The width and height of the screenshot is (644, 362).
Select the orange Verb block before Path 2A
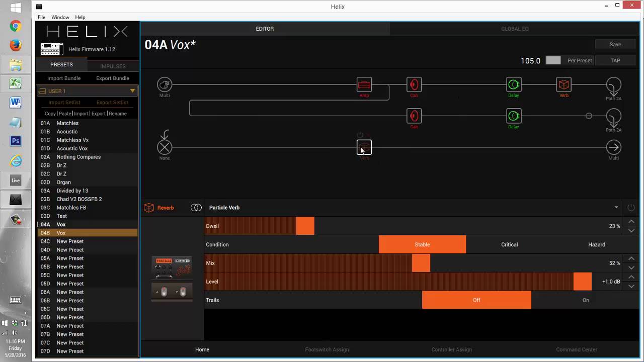coord(563,84)
